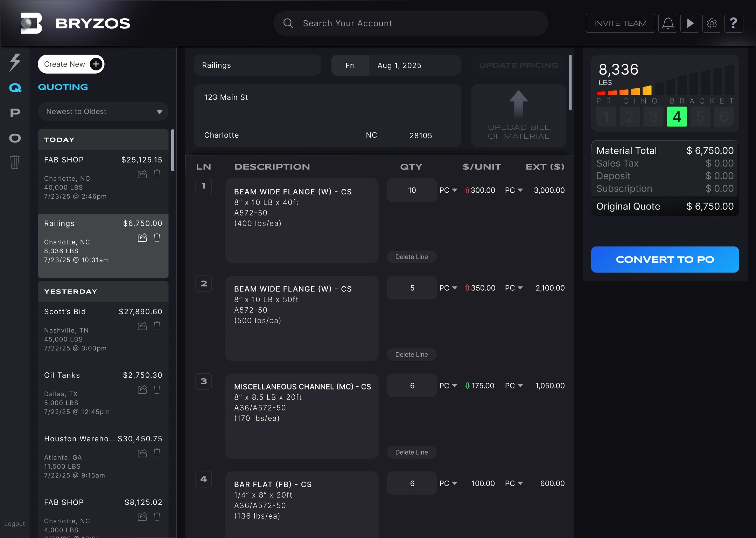Delete Scott's Bid quote with trash icon
756x538 pixels.
coord(157,326)
